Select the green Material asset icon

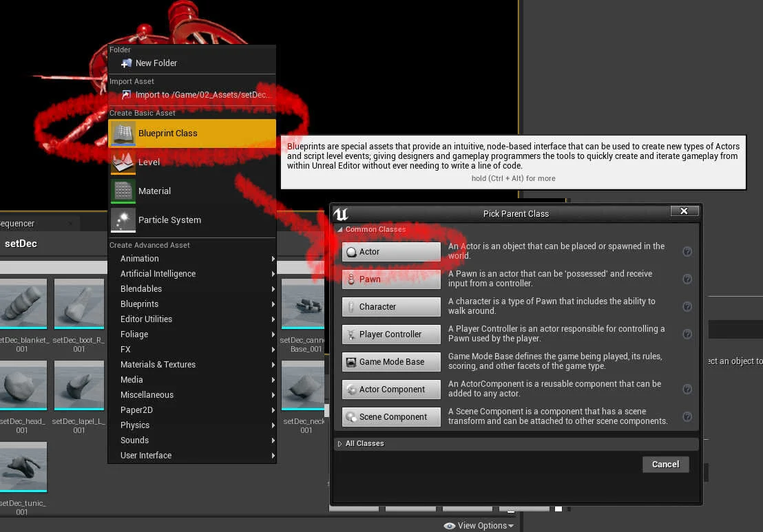123,191
